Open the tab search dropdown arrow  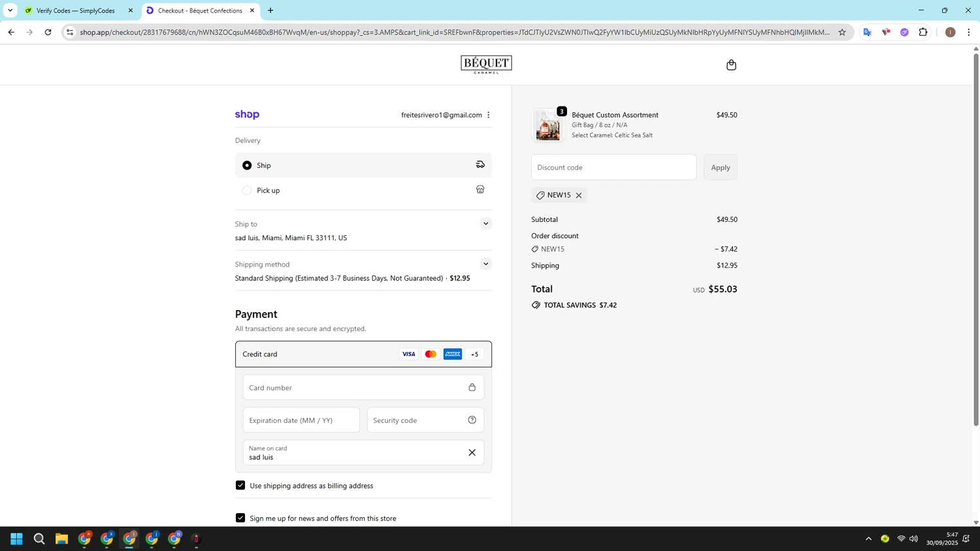(x=10, y=10)
